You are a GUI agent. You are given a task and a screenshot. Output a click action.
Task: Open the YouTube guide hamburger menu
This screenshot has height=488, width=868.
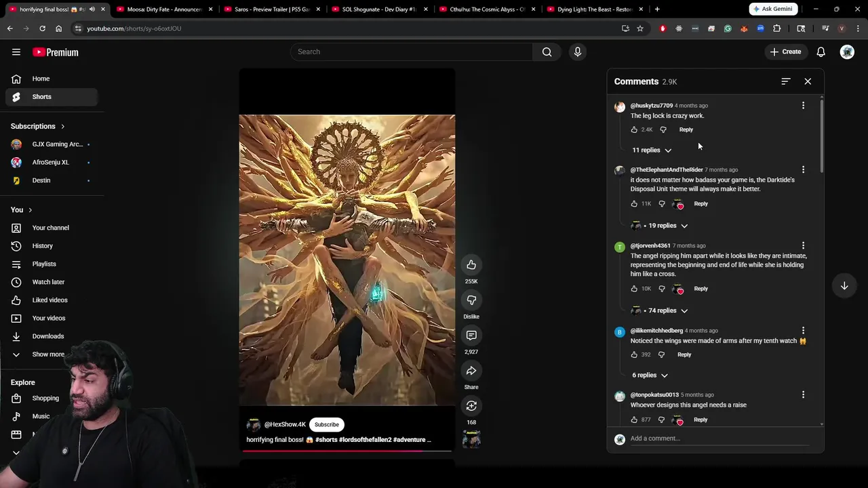16,52
